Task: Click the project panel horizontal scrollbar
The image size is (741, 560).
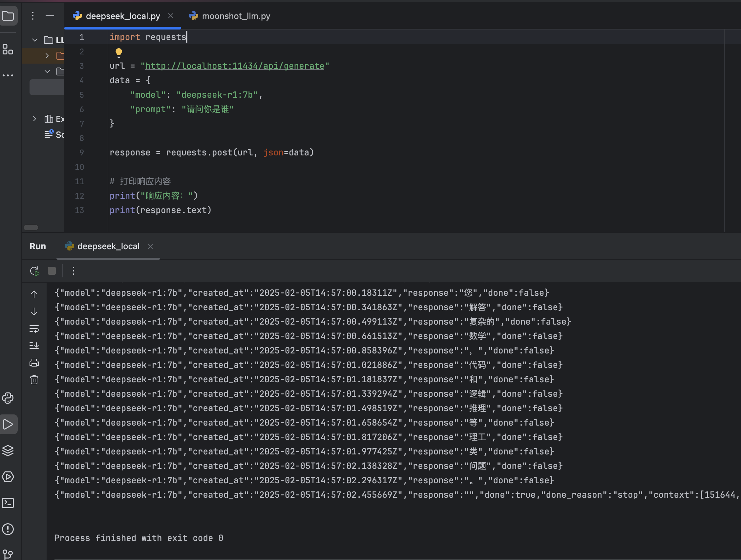Action: (31, 228)
